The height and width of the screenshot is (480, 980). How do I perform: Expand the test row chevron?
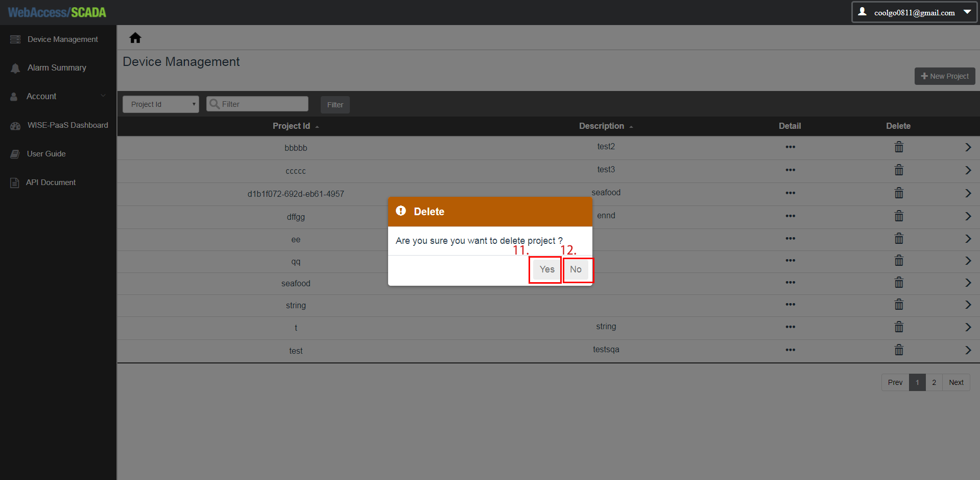point(968,350)
